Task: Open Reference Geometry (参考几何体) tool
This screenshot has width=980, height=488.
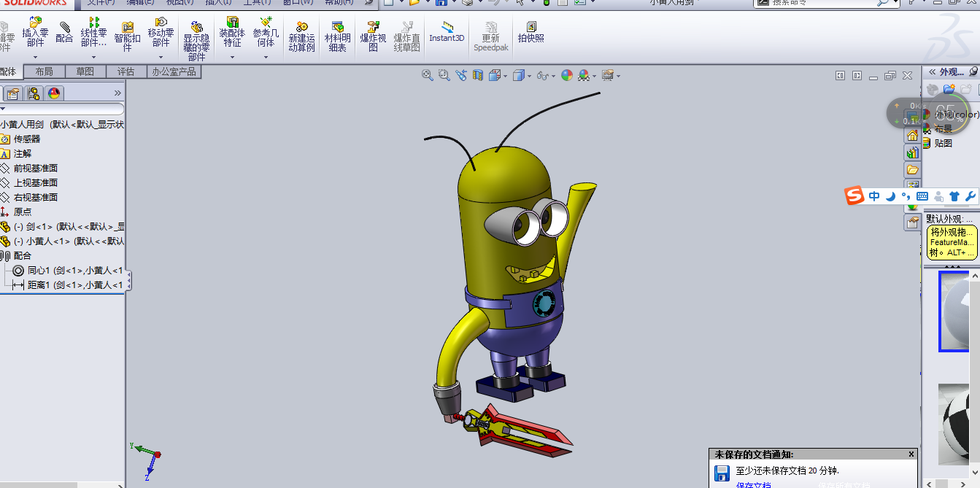Action: pos(266,33)
